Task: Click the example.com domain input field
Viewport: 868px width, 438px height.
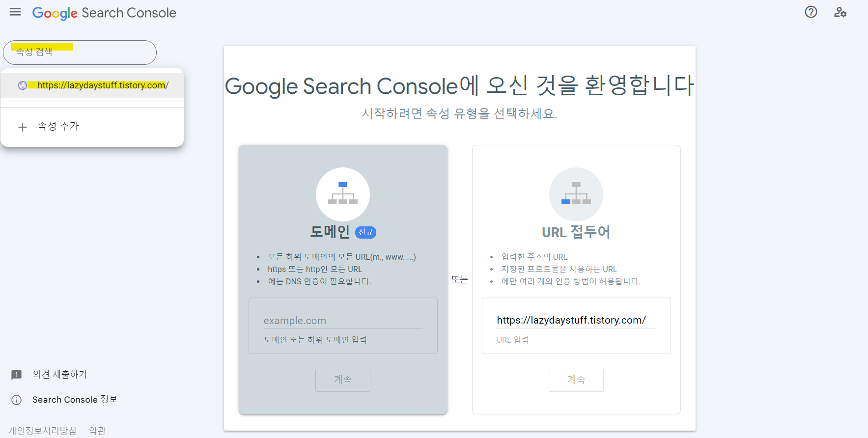Action: click(343, 321)
